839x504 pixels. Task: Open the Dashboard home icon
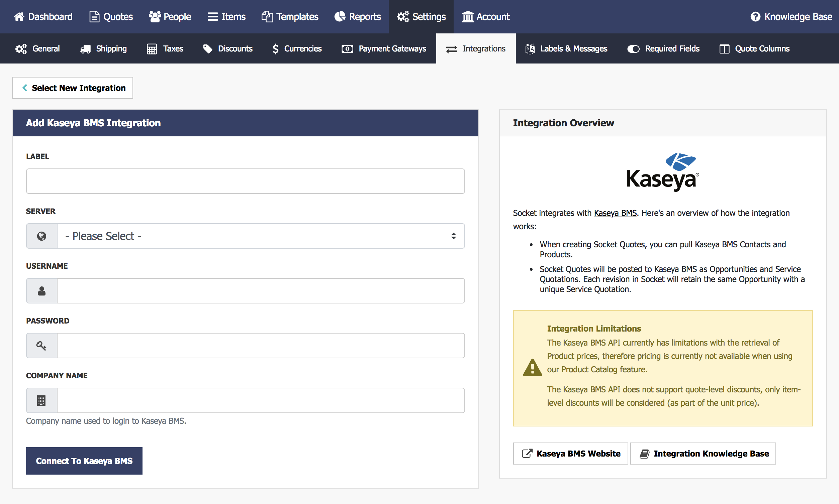19,17
